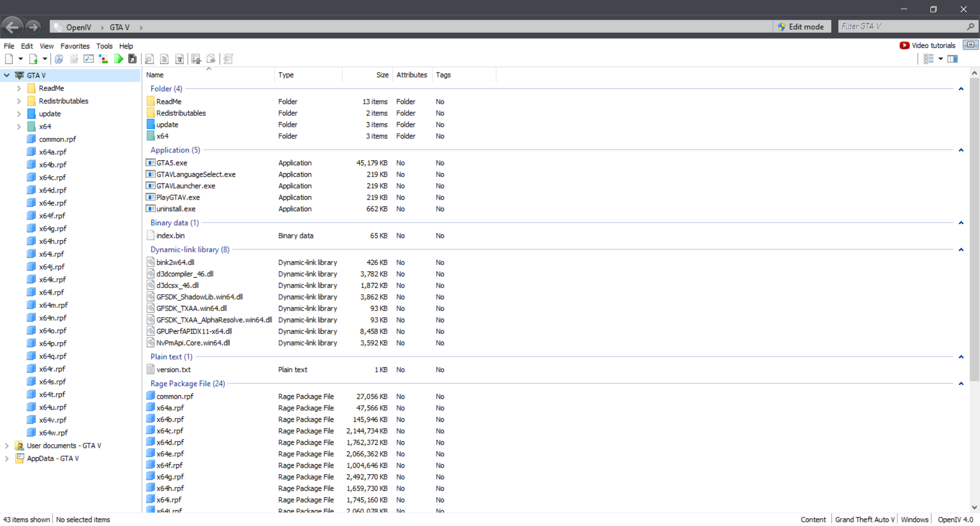The image size is (980, 526).
Task: Click the view mode list icon
Action: [x=928, y=59]
